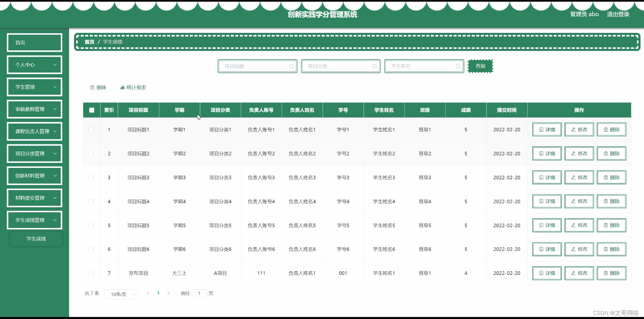Click 首页 in the breadcrumb
Viewport: 644px width, 319px height.
click(89, 42)
